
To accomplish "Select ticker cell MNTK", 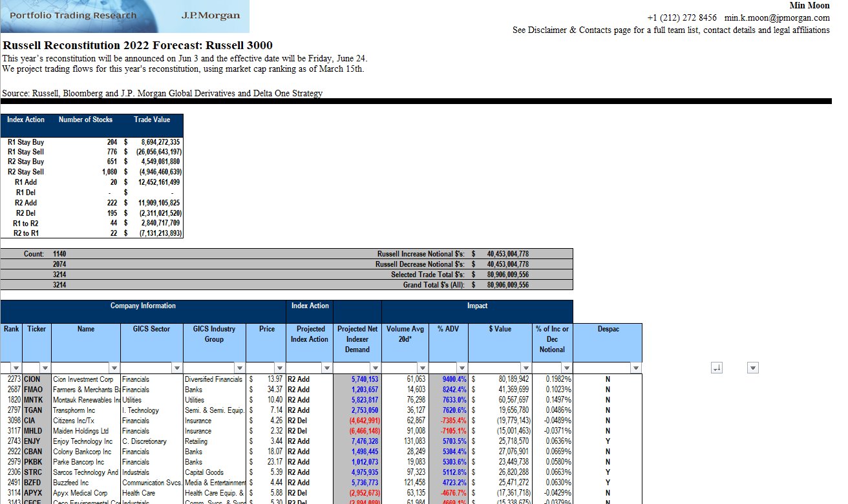I will (x=37, y=400).
